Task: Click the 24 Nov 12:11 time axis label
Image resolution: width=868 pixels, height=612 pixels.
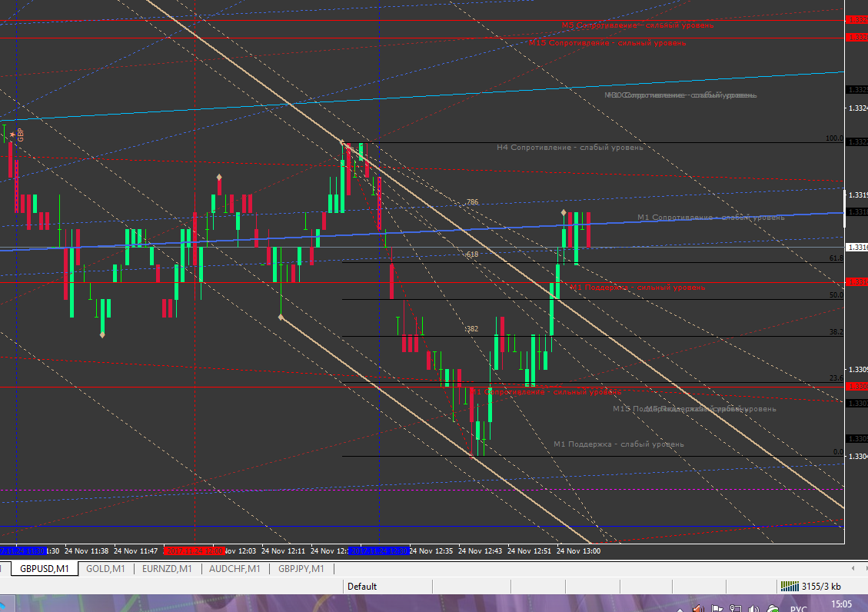Action: point(283,551)
